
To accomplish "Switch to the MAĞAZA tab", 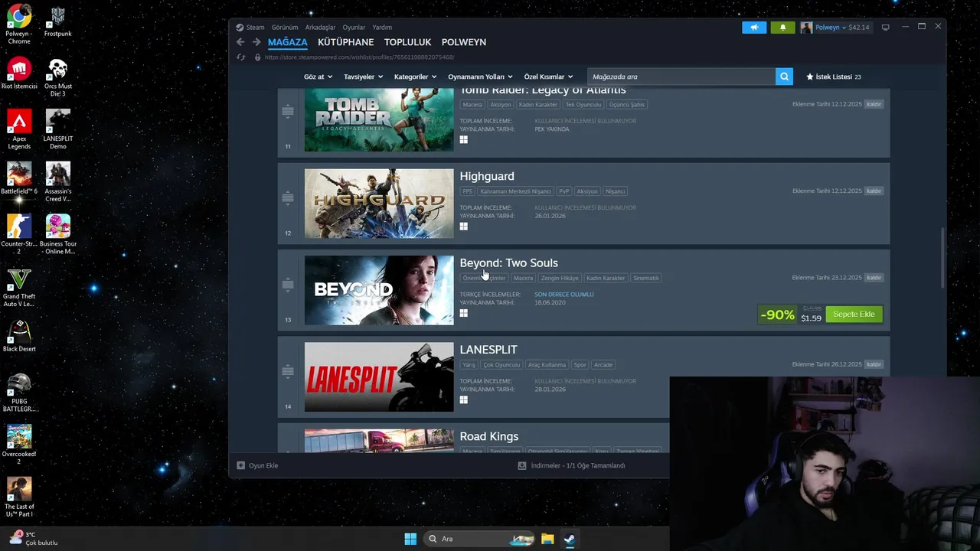I will [288, 42].
